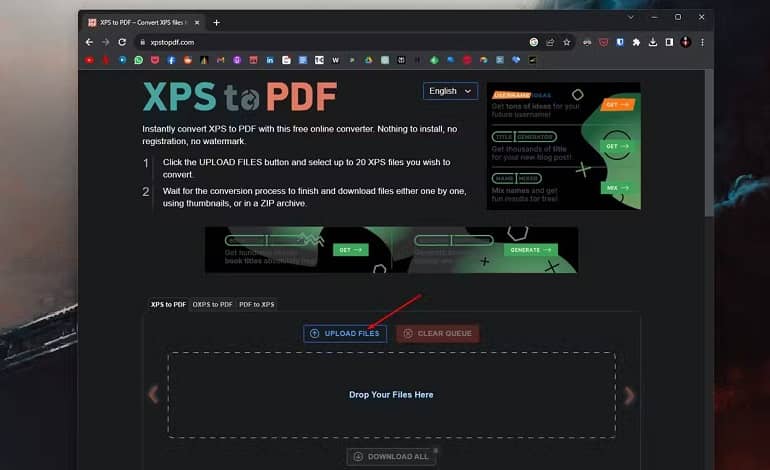Click the right carousel arrow beside drop zone

tap(629, 395)
